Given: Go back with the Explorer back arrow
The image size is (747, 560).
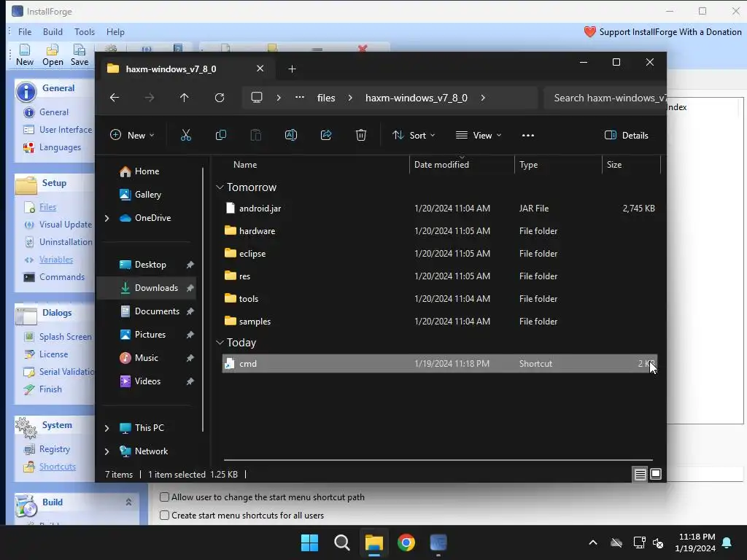Looking at the screenshot, I should pos(115,98).
